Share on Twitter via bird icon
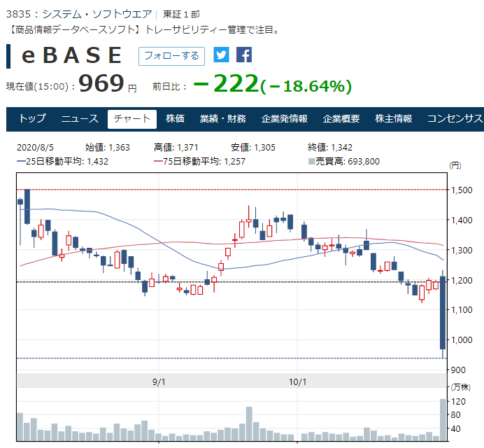 click(221, 55)
